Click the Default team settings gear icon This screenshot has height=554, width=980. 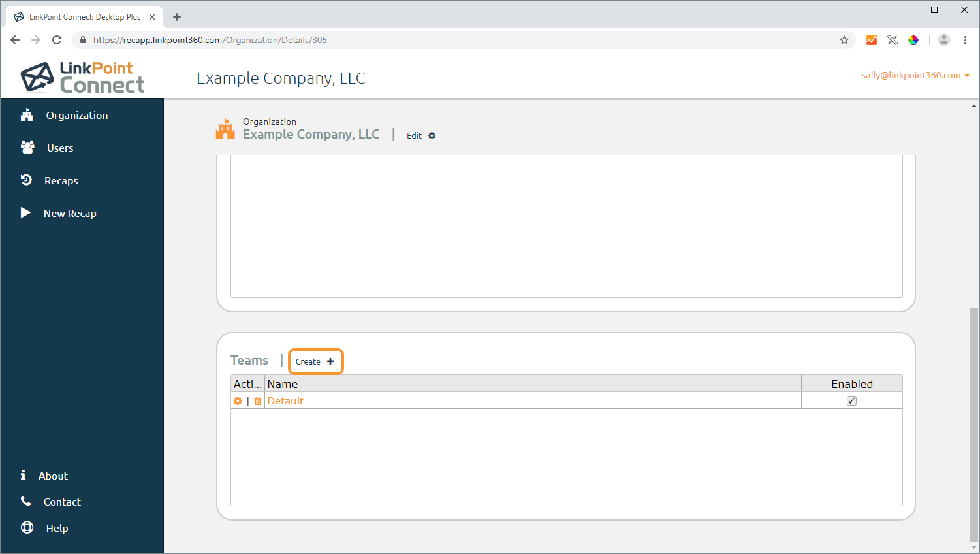coord(238,401)
